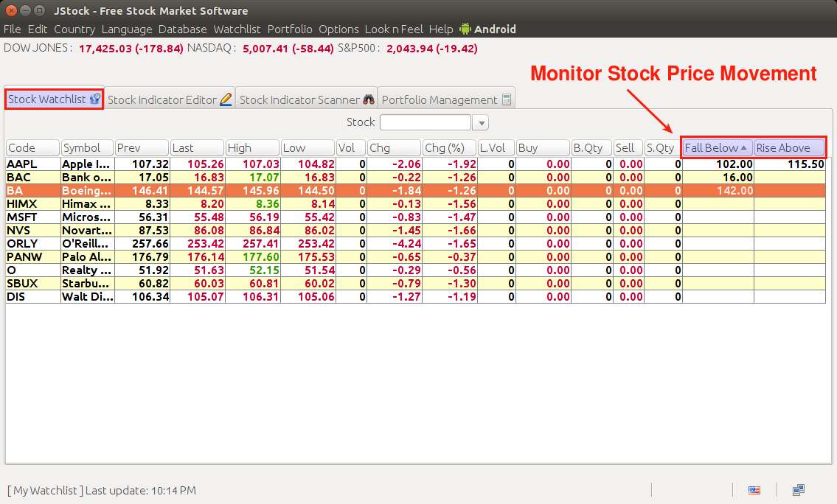Image resolution: width=837 pixels, height=504 pixels.
Task: Sort by Prev column header
Action: [142, 147]
